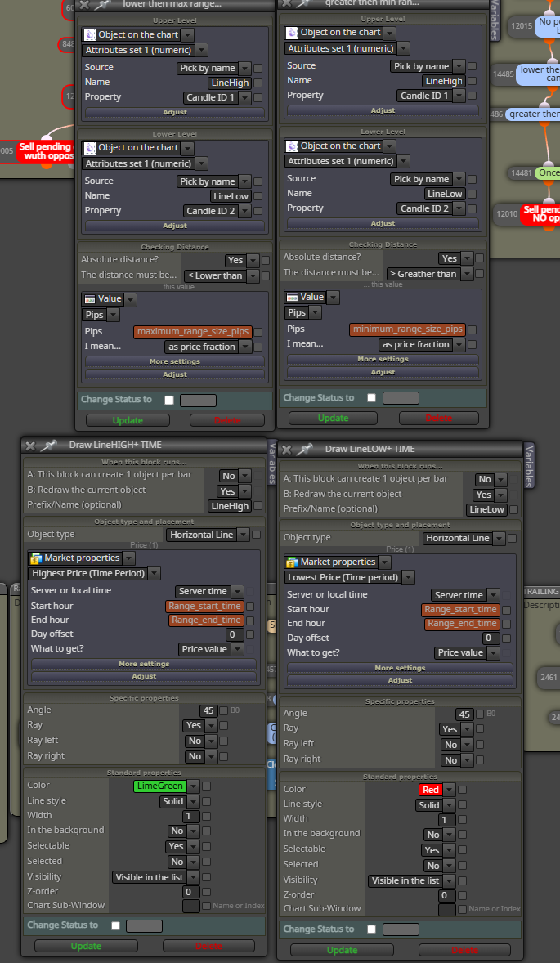The width and height of the screenshot is (560, 963).
Task: Open Visibility dropdown in Draw LineHIGH panel
Action: click(156, 878)
